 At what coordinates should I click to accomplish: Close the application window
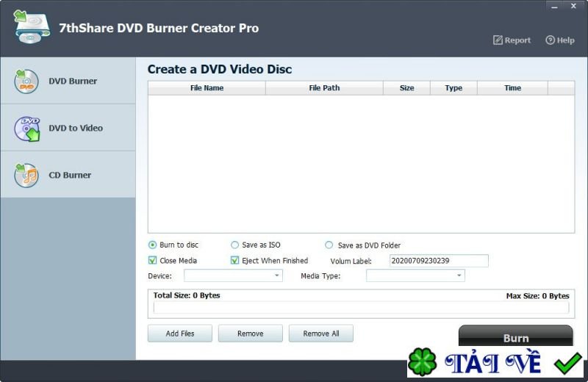[x=573, y=6]
